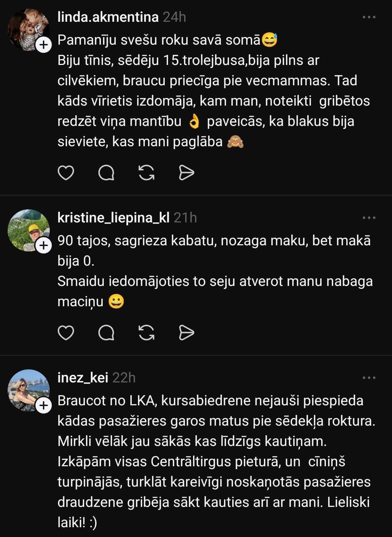This screenshot has width=392, height=537.
Task: Repost kristine_liepina_kl's post
Action: tap(147, 333)
